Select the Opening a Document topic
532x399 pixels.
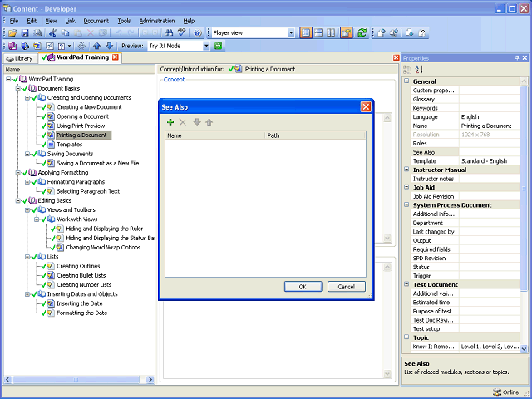82,116
